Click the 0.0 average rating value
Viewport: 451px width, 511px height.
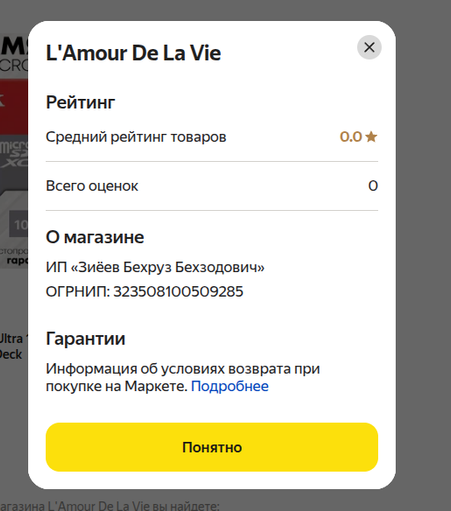click(351, 137)
